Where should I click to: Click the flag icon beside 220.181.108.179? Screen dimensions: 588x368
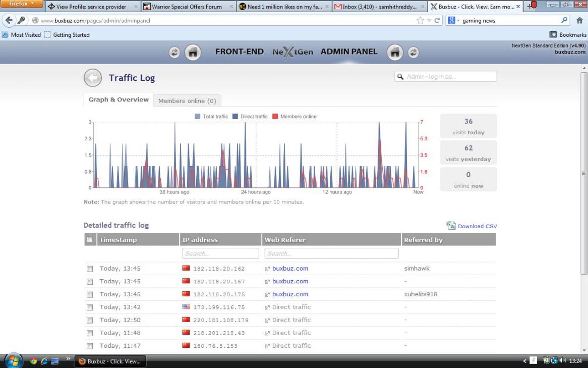pos(186,320)
